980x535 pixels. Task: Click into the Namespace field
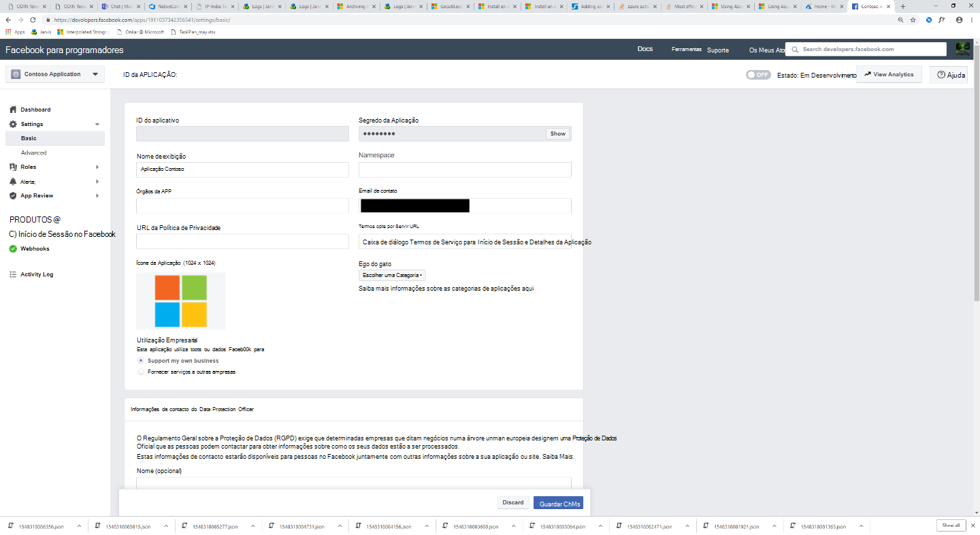465,169
